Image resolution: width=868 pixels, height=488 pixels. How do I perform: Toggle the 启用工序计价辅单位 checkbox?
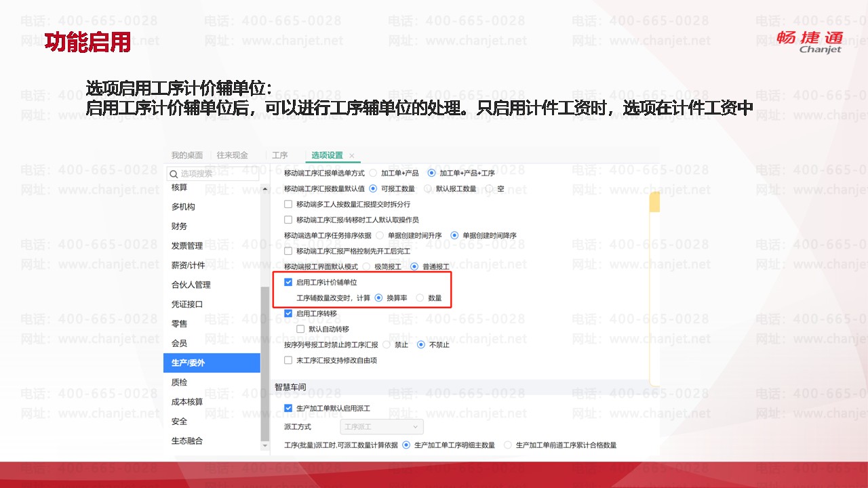pyautogui.click(x=288, y=282)
